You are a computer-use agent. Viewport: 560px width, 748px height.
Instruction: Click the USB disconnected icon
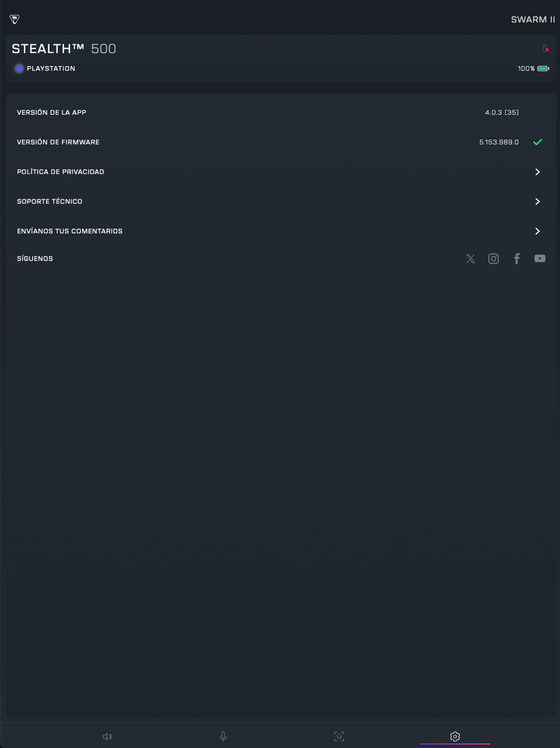[546, 48]
